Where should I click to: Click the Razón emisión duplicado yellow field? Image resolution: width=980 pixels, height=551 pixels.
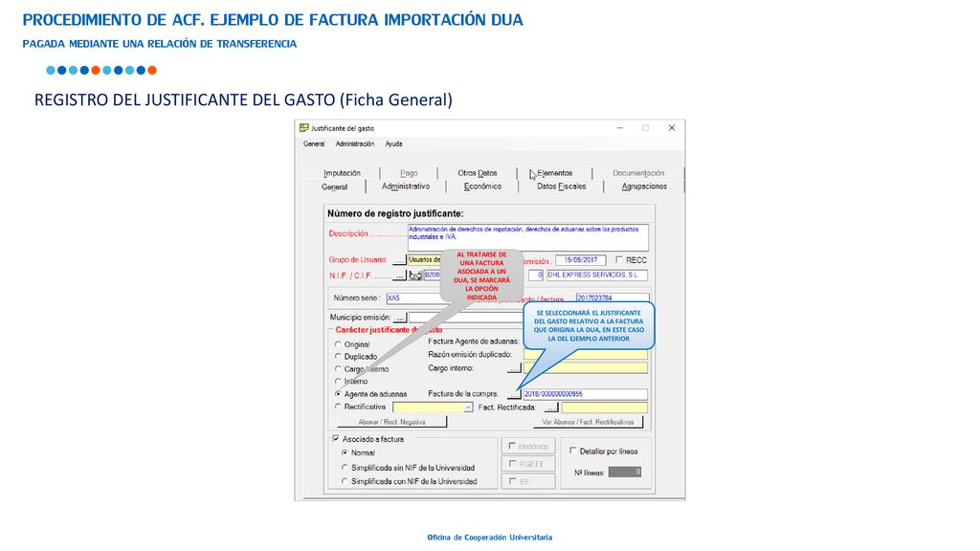pos(585,355)
